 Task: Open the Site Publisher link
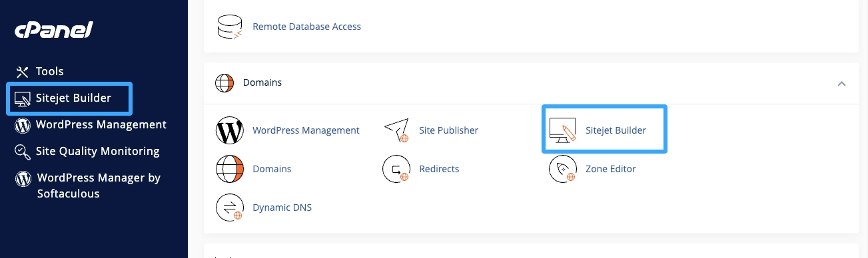(448, 130)
